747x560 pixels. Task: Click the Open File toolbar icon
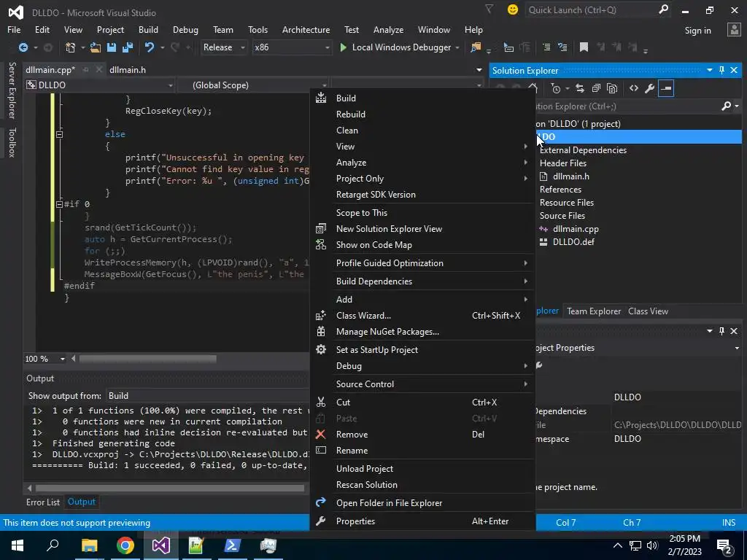pyautogui.click(x=96, y=47)
